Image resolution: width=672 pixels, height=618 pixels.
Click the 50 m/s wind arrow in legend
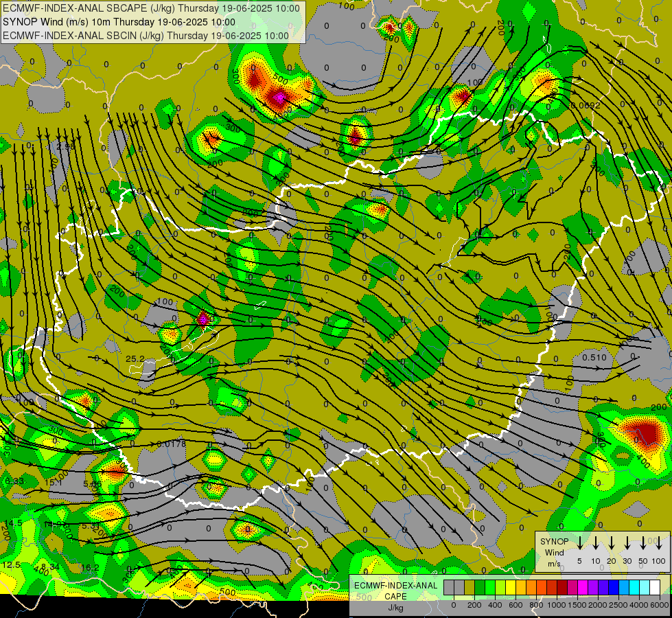tap(643, 543)
